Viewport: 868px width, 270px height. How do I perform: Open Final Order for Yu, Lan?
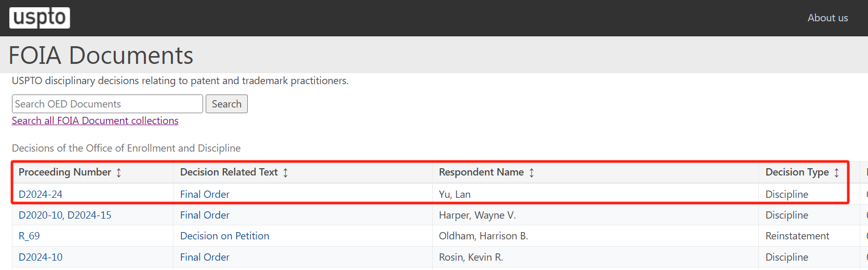205,194
